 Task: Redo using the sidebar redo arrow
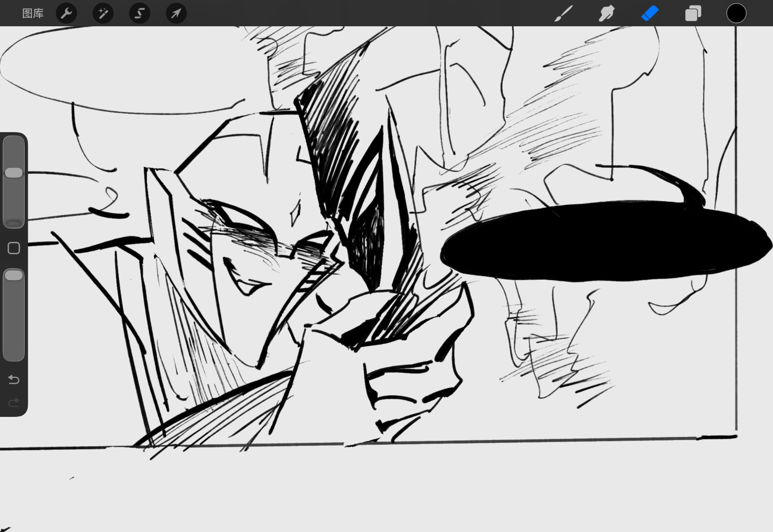click(14, 403)
